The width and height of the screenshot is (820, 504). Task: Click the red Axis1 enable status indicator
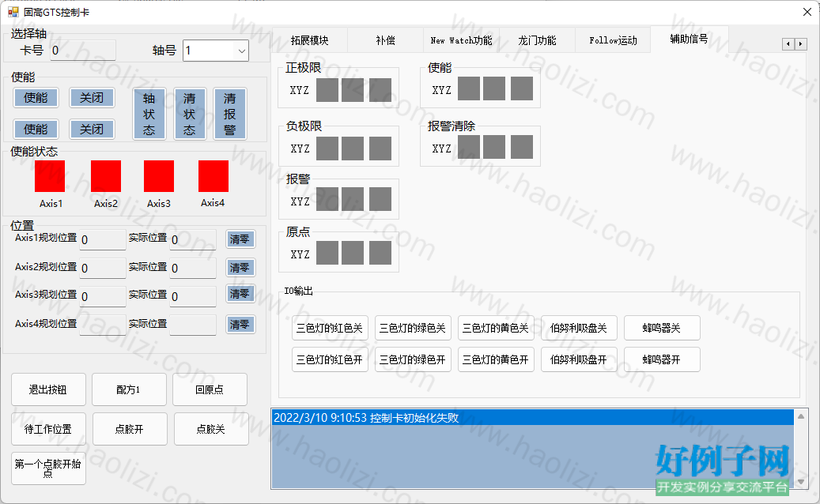click(50, 176)
